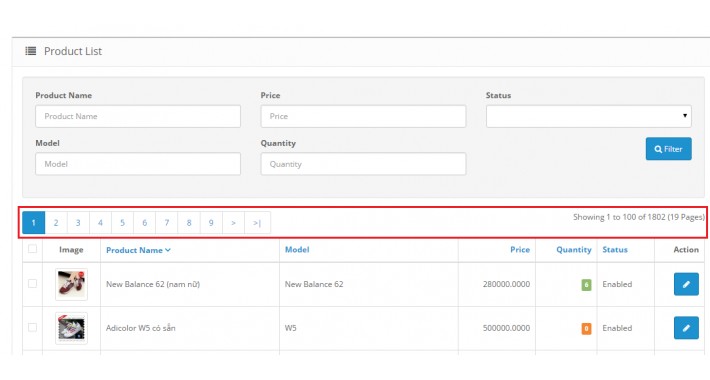710x380 pixels.
Task: Sort by Status column header
Action: [615, 250]
